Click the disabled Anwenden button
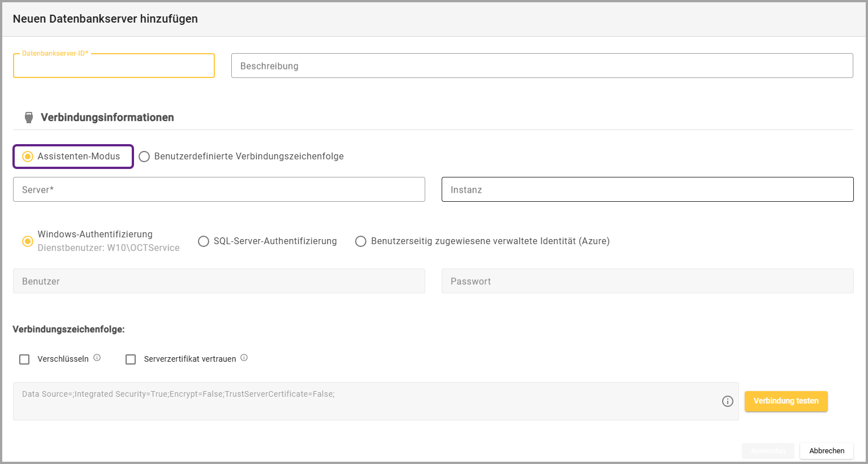This screenshot has width=868, height=464. (x=768, y=450)
